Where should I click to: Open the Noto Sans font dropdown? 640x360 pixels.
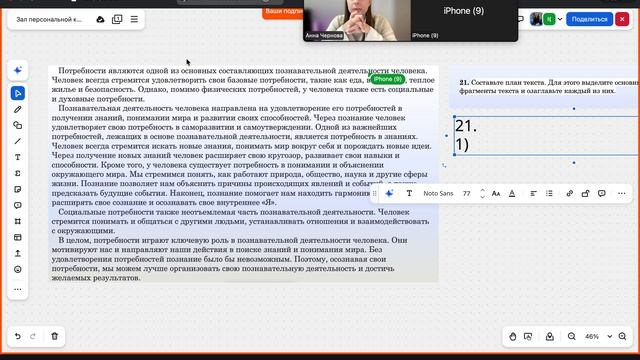[438, 193]
